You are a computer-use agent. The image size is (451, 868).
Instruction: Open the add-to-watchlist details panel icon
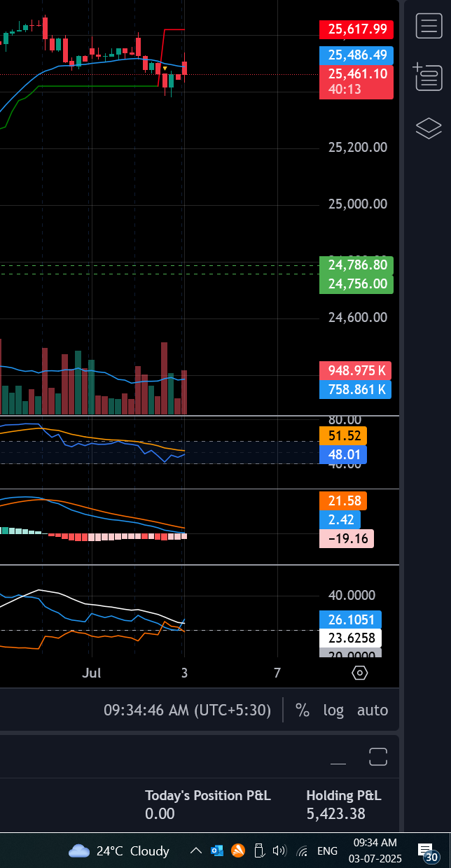pos(428,76)
